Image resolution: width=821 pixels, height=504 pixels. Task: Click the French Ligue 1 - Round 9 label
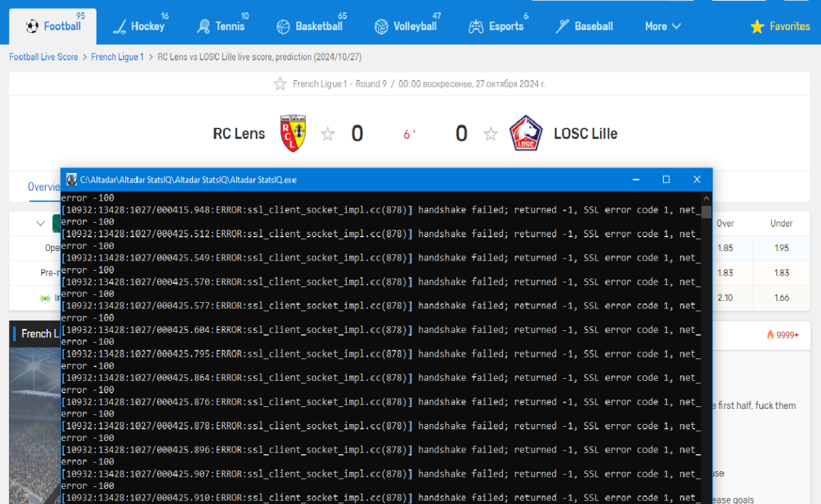pos(339,84)
